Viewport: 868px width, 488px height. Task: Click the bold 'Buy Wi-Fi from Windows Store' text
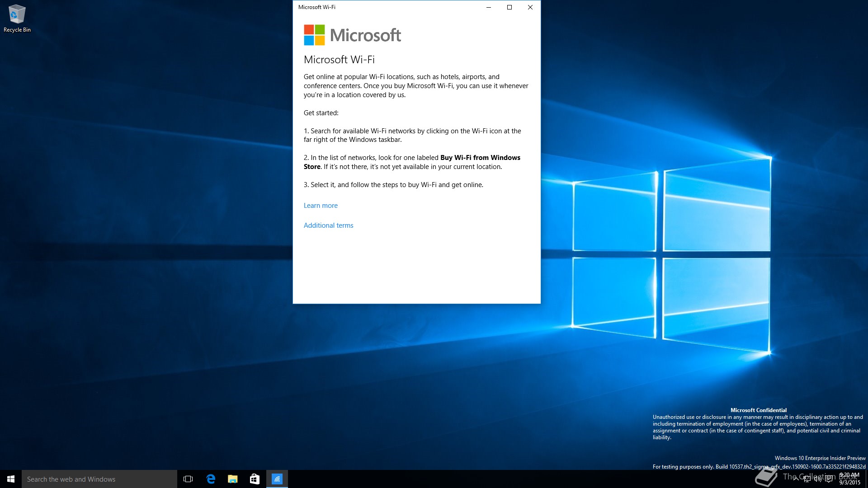[x=412, y=162]
